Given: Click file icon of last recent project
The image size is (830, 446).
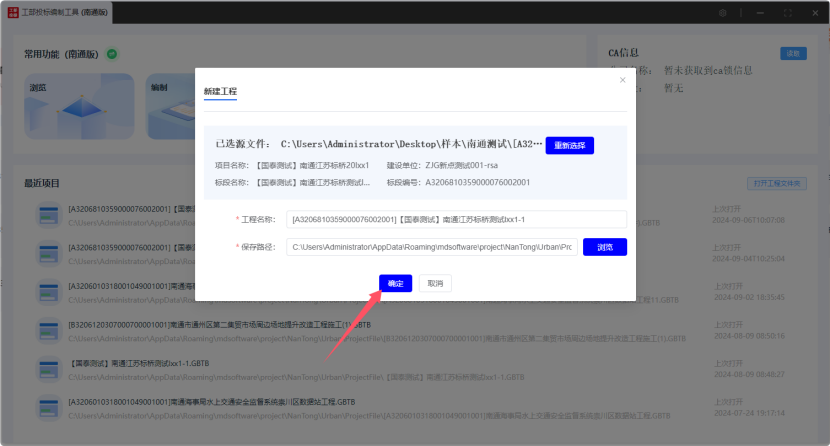Looking at the screenshot, I should pos(49,407).
